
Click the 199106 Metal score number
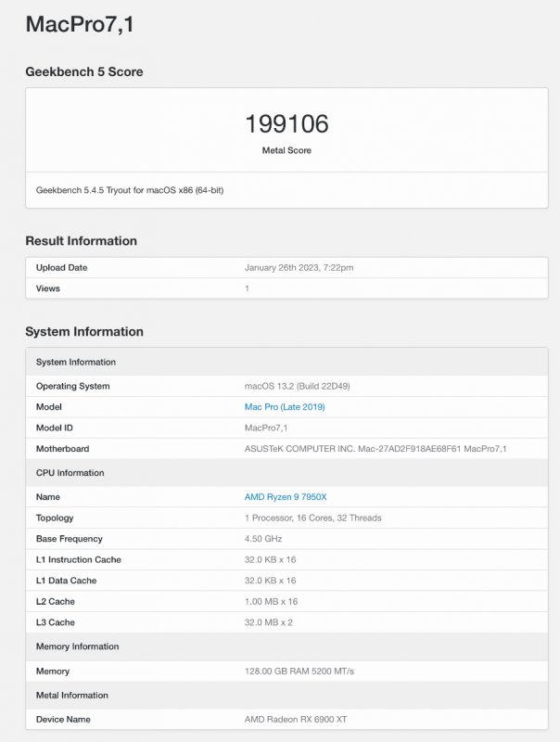click(x=286, y=123)
